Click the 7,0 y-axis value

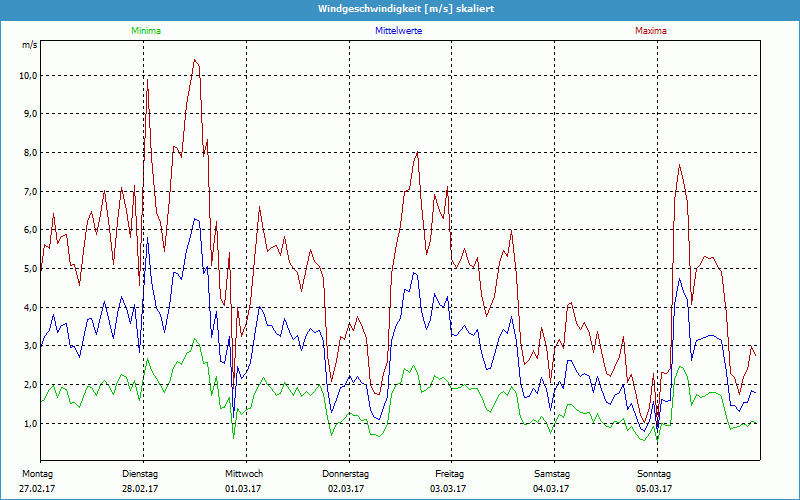tap(30, 191)
